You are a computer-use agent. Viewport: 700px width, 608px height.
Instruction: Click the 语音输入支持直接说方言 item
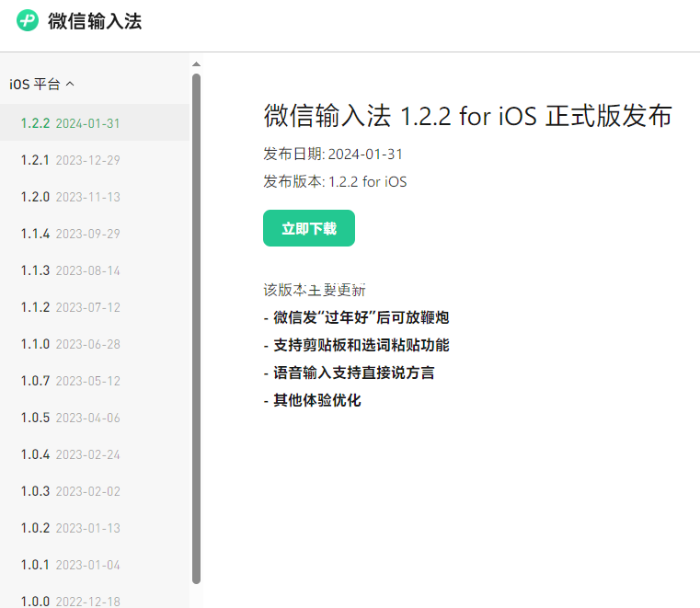coord(349,373)
